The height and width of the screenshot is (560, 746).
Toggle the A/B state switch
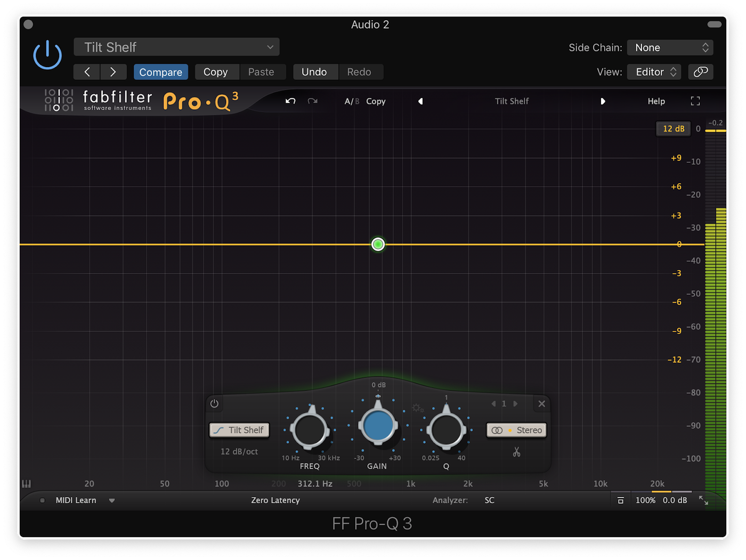(x=352, y=101)
